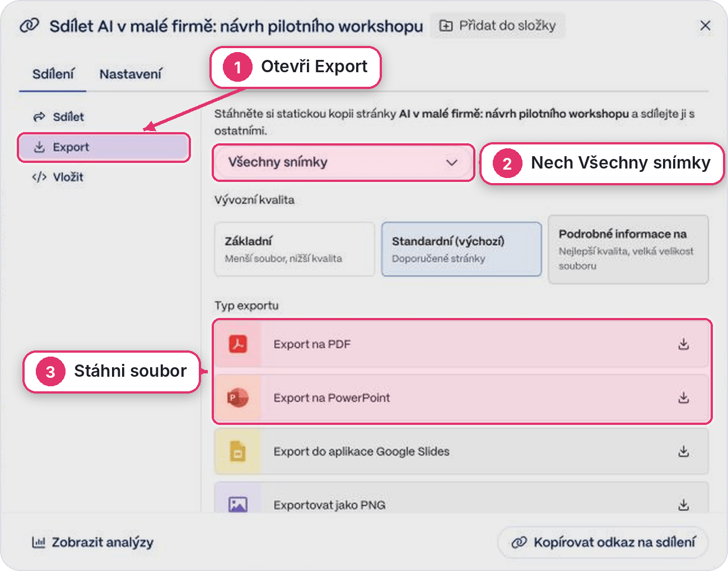Click the code brackets icon next to Vložit

[x=39, y=177]
